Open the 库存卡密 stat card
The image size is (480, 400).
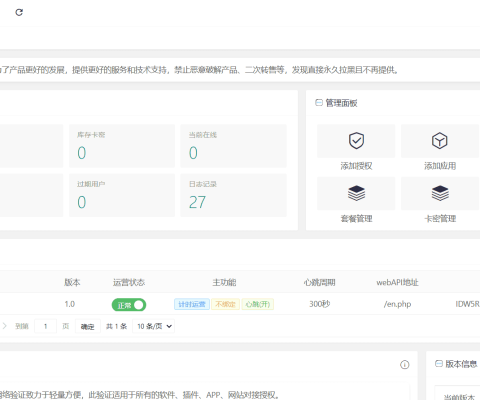coord(122,146)
